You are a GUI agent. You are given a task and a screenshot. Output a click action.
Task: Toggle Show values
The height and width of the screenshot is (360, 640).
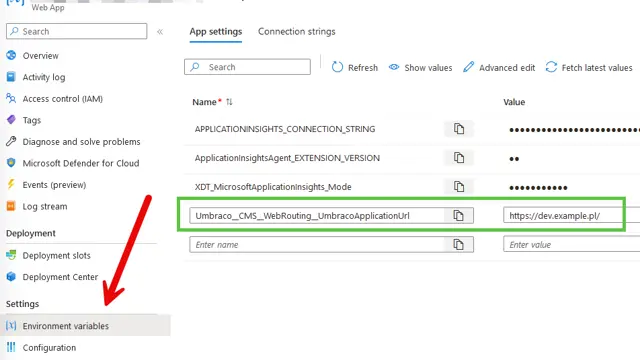point(420,67)
